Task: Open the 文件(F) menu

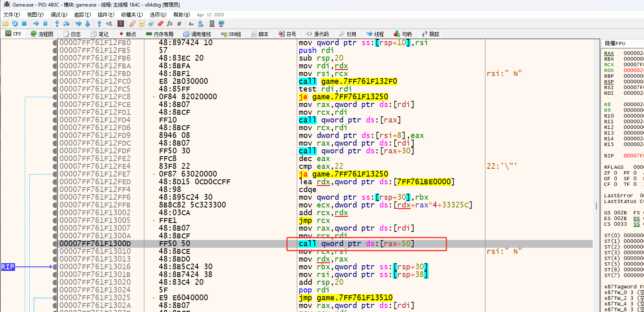Action: (12, 15)
